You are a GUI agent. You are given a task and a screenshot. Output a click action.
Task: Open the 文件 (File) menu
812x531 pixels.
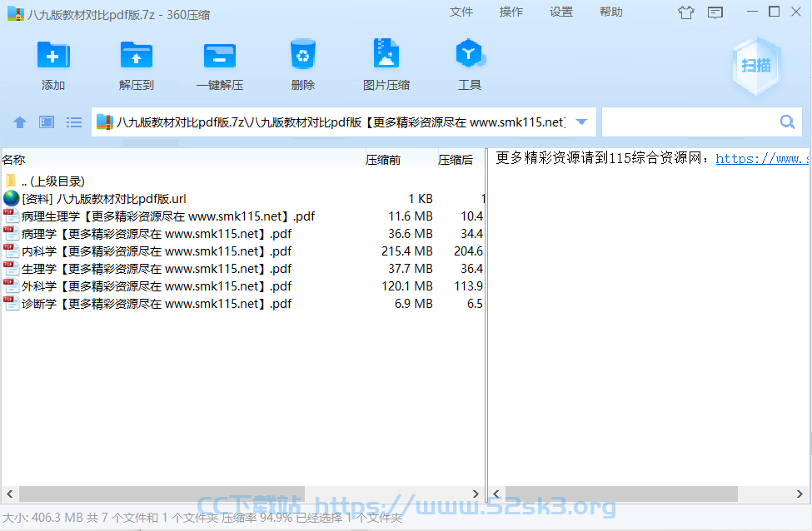coord(461,12)
